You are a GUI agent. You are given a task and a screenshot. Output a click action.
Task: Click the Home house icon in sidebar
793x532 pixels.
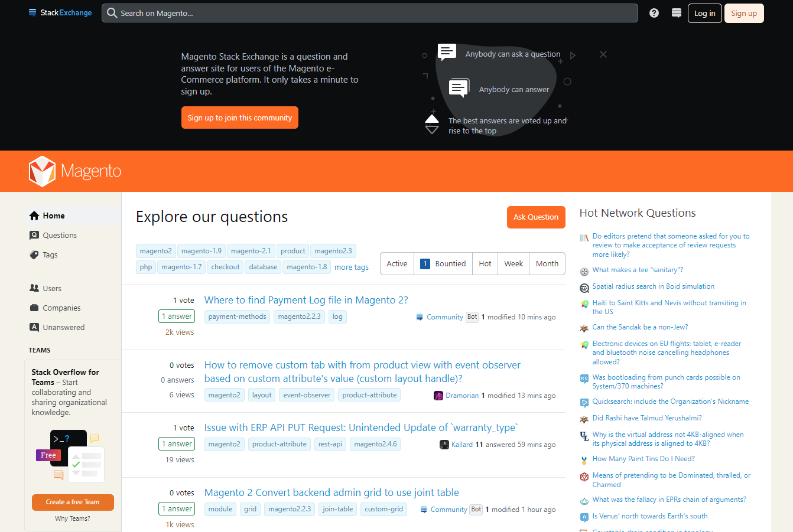(34, 216)
